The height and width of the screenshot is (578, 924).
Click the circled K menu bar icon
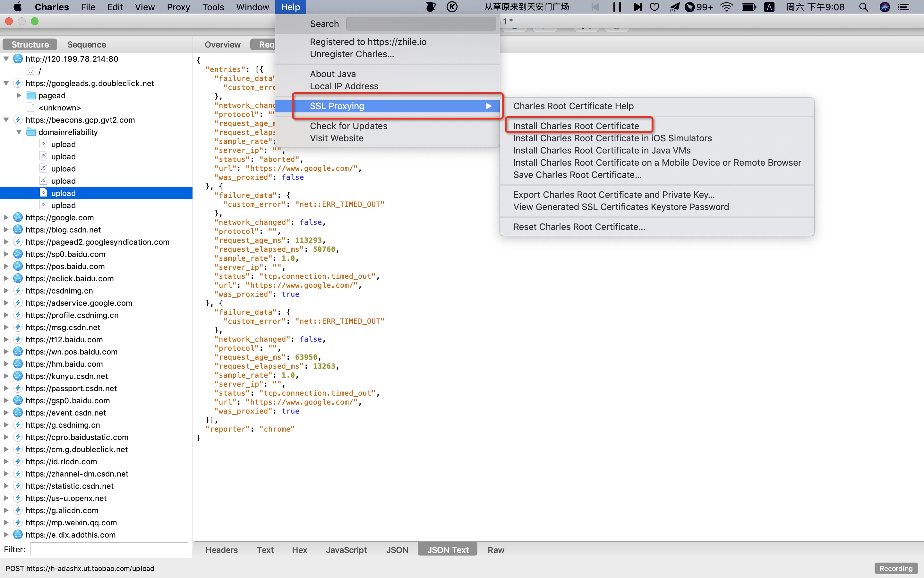point(452,7)
